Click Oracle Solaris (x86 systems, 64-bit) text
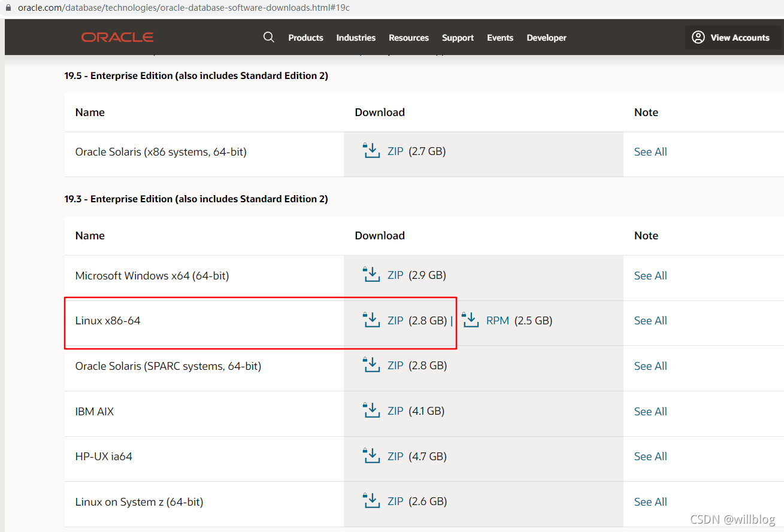Image resolution: width=784 pixels, height=532 pixels. 161,152
